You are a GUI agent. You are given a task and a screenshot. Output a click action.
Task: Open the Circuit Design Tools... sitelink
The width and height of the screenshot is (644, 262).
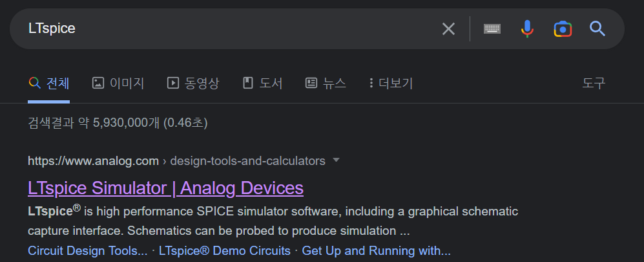87,251
